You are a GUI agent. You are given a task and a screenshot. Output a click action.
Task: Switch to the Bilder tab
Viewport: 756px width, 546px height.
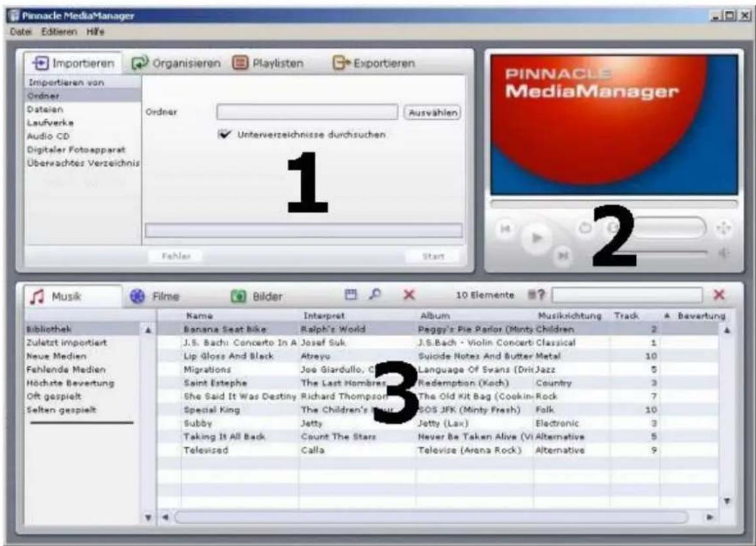coord(257,297)
